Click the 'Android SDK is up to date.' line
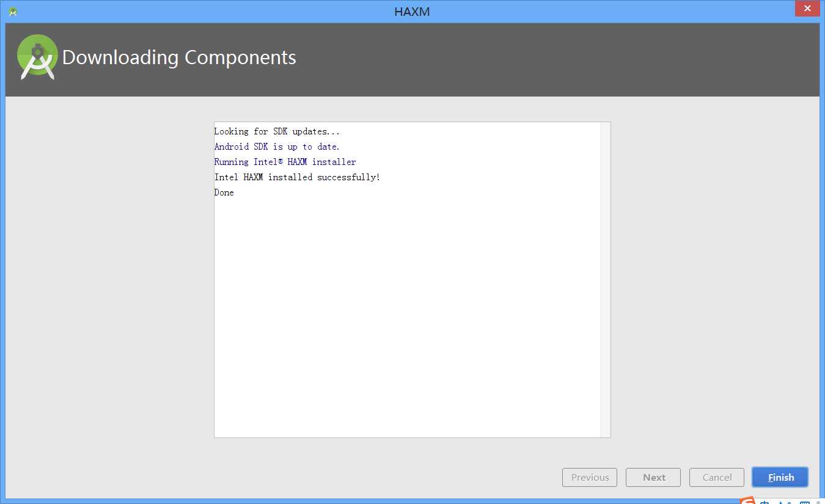 tap(277, 147)
